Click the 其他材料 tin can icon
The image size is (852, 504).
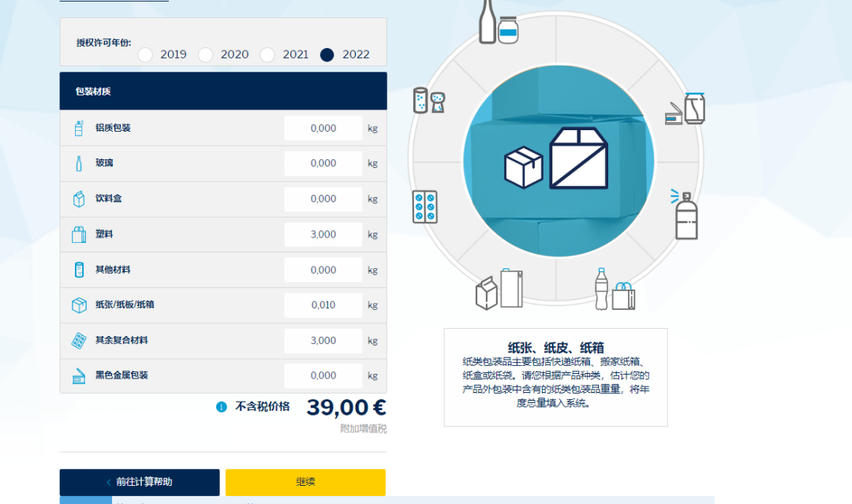pos(77,269)
